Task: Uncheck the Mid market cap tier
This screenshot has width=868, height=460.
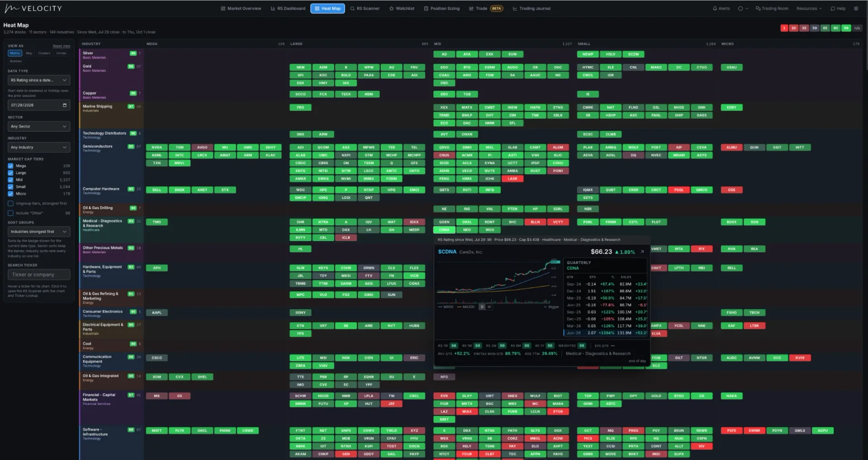Action: point(10,180)
